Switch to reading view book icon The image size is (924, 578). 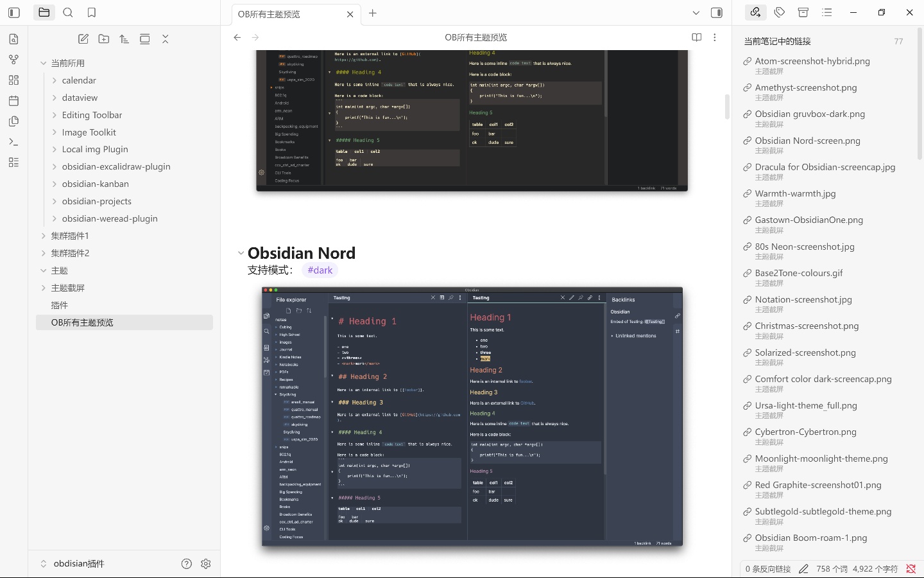(697, 37)
